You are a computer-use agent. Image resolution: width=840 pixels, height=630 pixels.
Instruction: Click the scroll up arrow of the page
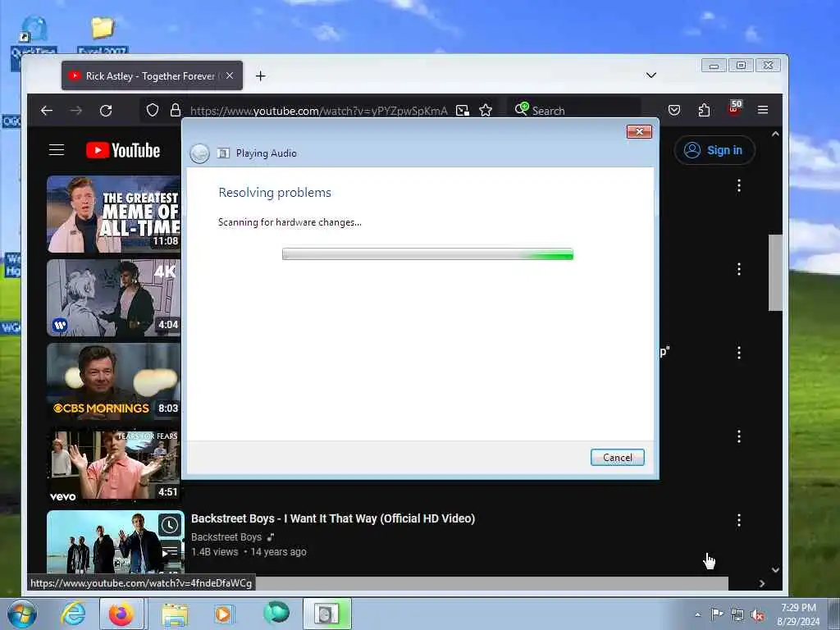tap(775, 134)
